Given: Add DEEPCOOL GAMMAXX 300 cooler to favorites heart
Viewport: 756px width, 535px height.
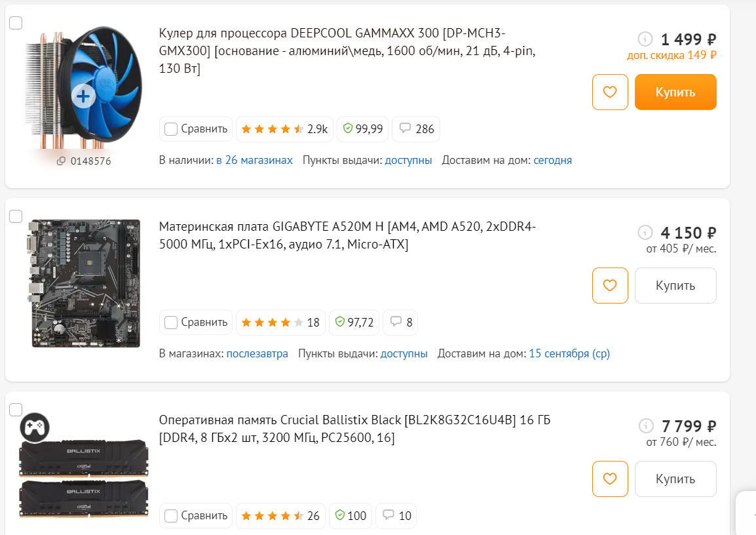Looking at the screenshot, I should coord(610,92).
